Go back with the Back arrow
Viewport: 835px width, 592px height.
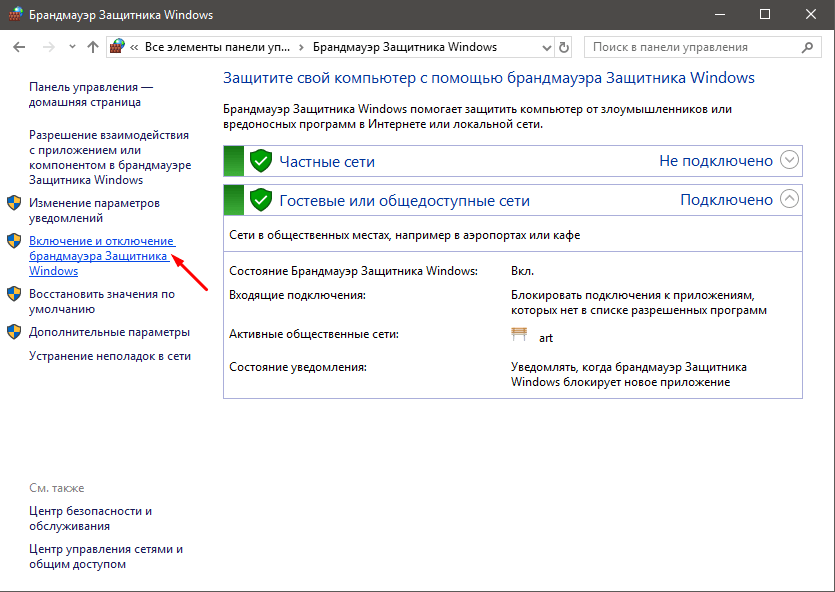coord(19,47)
